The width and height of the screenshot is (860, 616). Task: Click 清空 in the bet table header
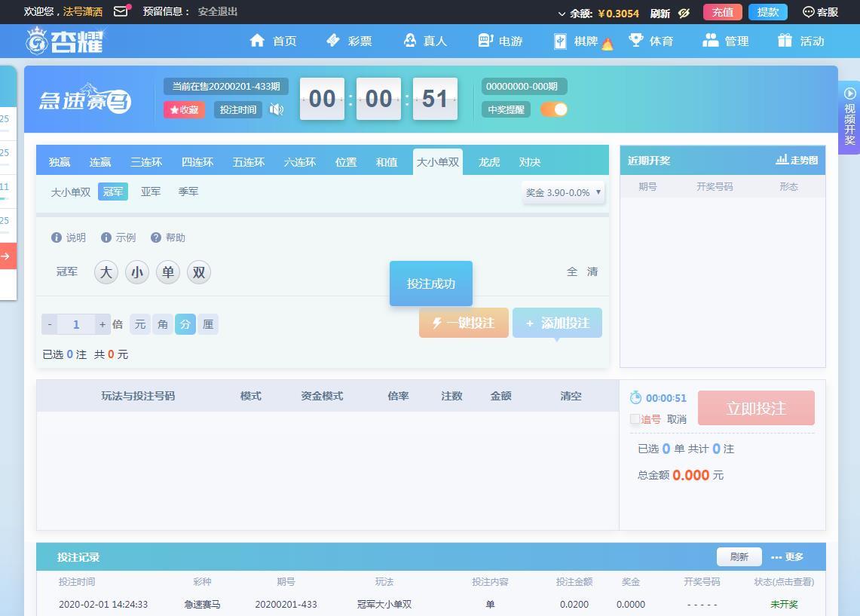pos(571,396)
